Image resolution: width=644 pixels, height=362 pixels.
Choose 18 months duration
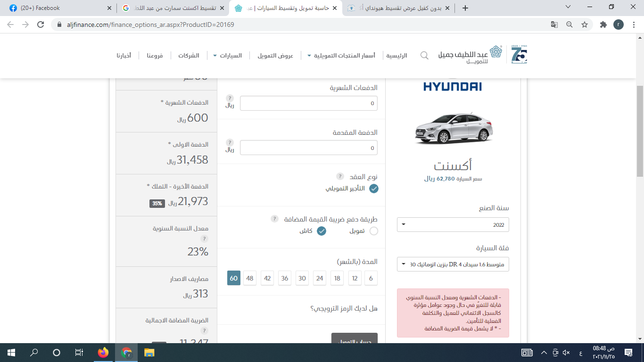pos(337,278)
